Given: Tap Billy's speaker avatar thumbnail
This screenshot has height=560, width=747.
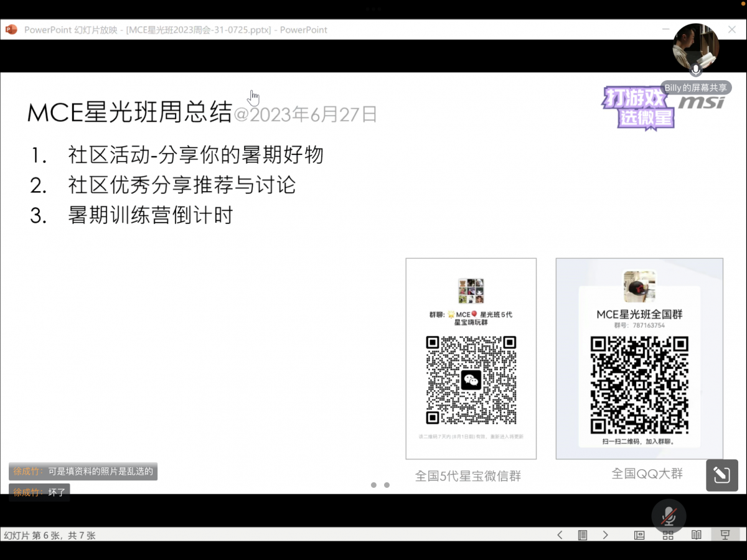Looking at the screenshot, I should tap(695, 47).
